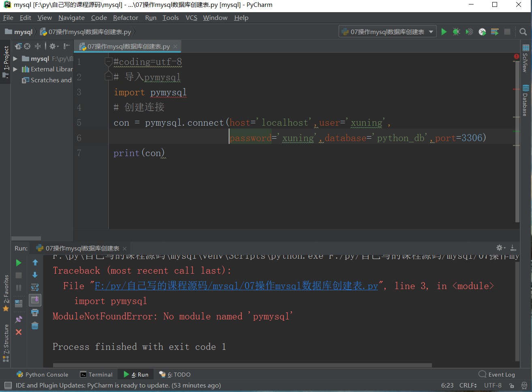532x392 pixels.
Task: Toggle the 2: Favorites side panel
Action: [x=6, y=293]
